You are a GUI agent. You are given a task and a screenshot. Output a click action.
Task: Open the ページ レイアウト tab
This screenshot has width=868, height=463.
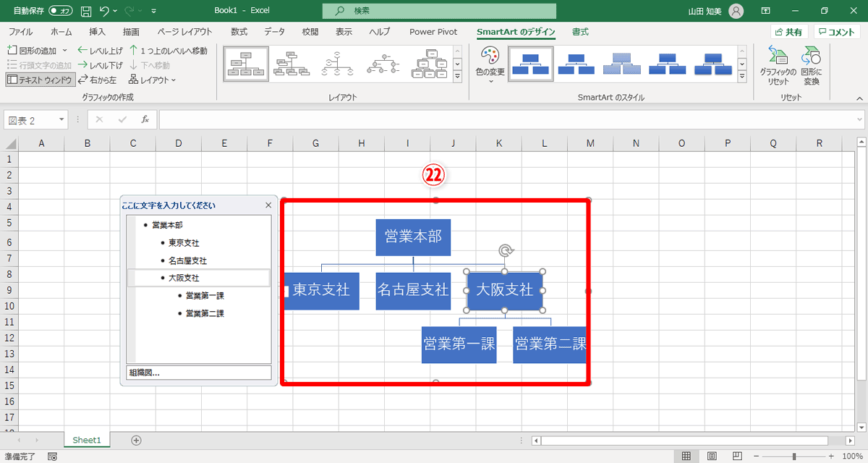pos(184,32)
